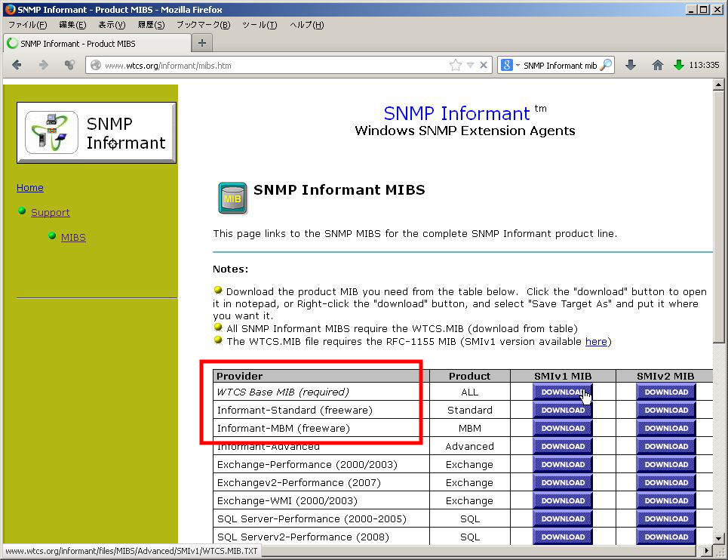
Task: Open the Support link in sidebar
Action: pos(50,212)
